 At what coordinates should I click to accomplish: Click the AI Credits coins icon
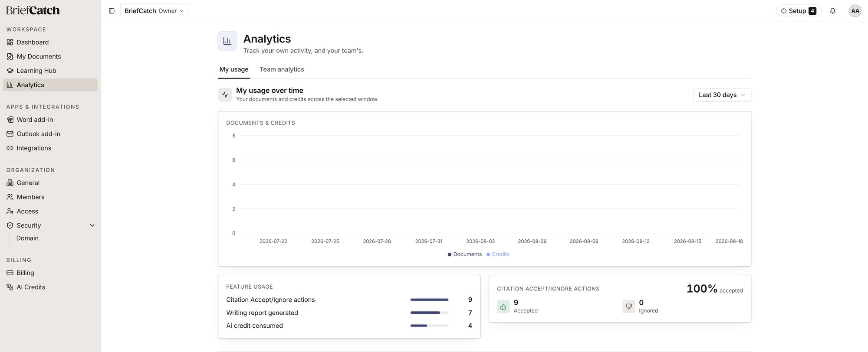click(10, 287)
